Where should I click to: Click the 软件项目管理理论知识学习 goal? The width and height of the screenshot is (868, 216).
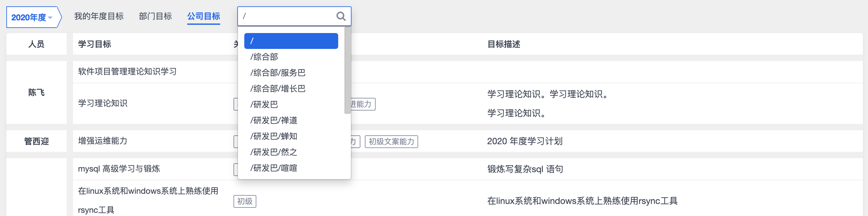pos(127,71)
